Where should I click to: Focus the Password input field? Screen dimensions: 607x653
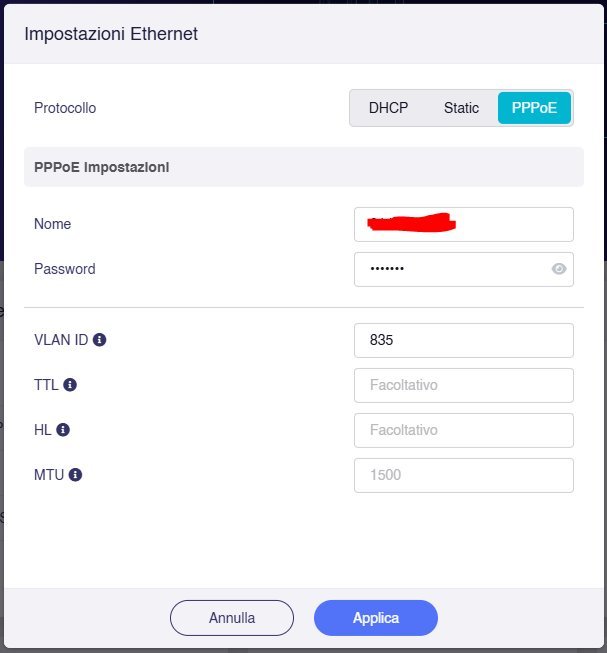(x=464, y=269)
